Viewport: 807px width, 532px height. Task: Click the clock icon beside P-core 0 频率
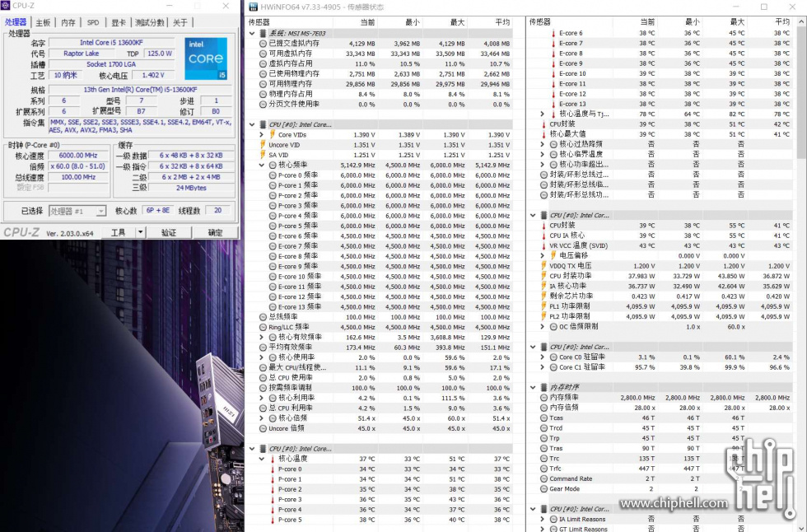click(273, 175)
